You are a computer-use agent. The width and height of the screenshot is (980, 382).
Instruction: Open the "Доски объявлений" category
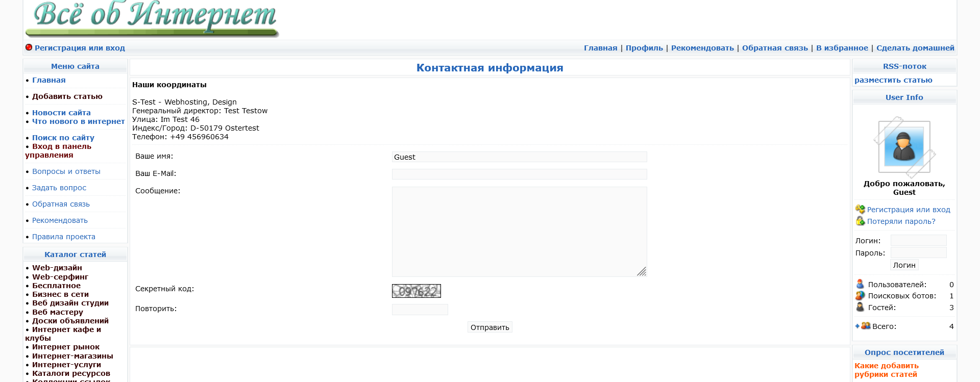(70, 321)
